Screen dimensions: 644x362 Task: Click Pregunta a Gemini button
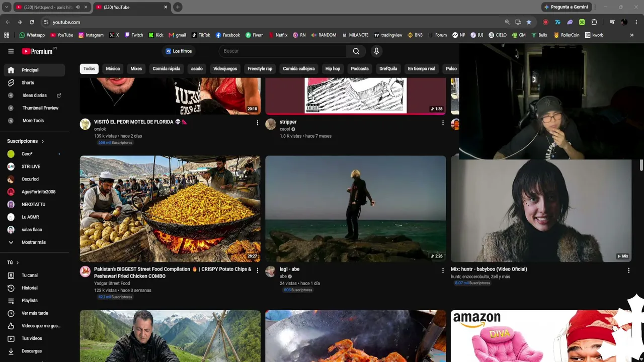(566, 7)
